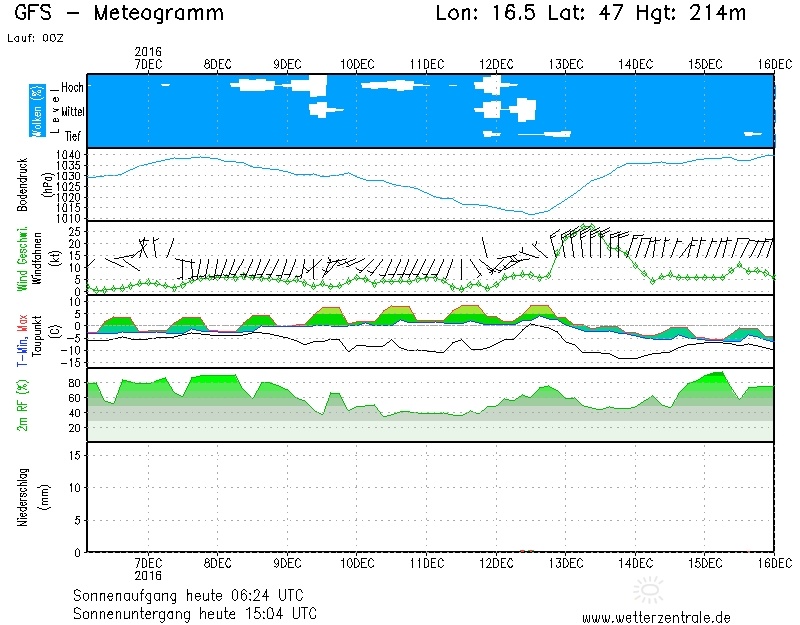This screenshot has height=625, width=800.
Task: Click the 15 value on precipitation axis
Action: click(x=74, y=455)
